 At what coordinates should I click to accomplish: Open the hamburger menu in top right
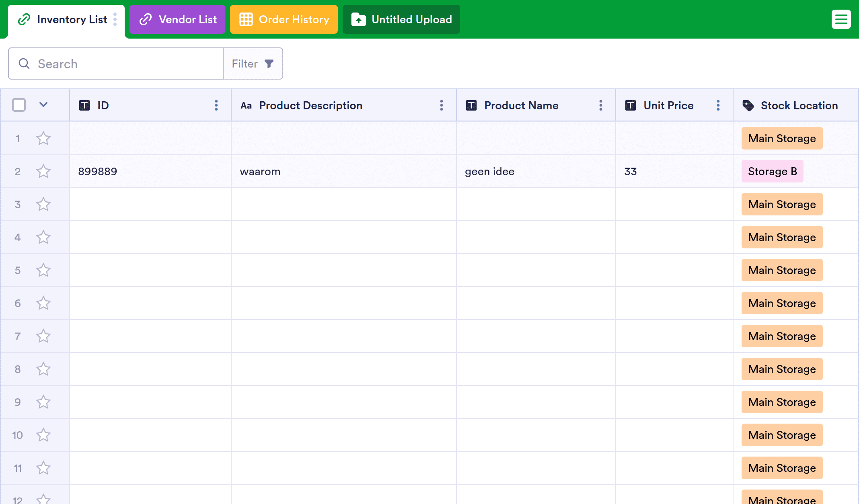[x=841, y=19]
